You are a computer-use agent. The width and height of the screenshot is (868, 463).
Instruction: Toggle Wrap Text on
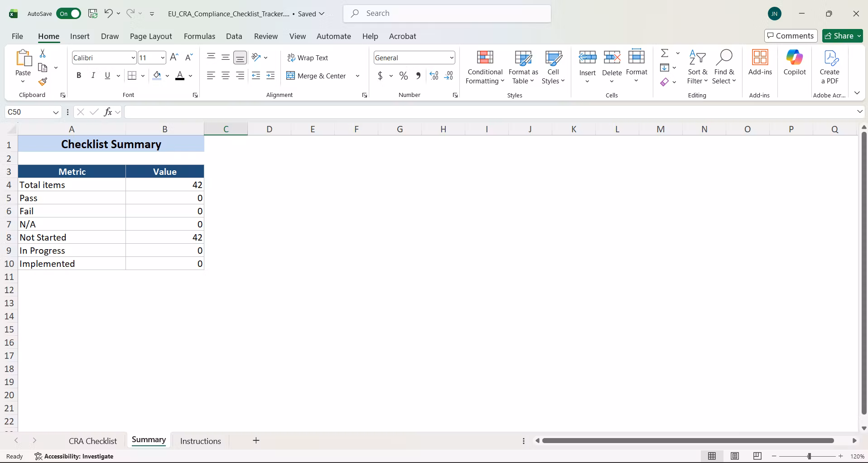coord(308,58)
